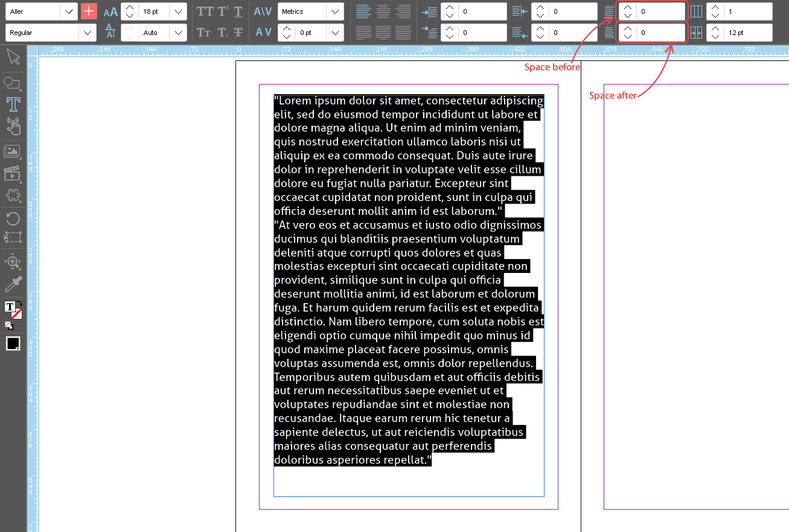
Task: Click the Space before value field
Action: click(x=661, y=11)
